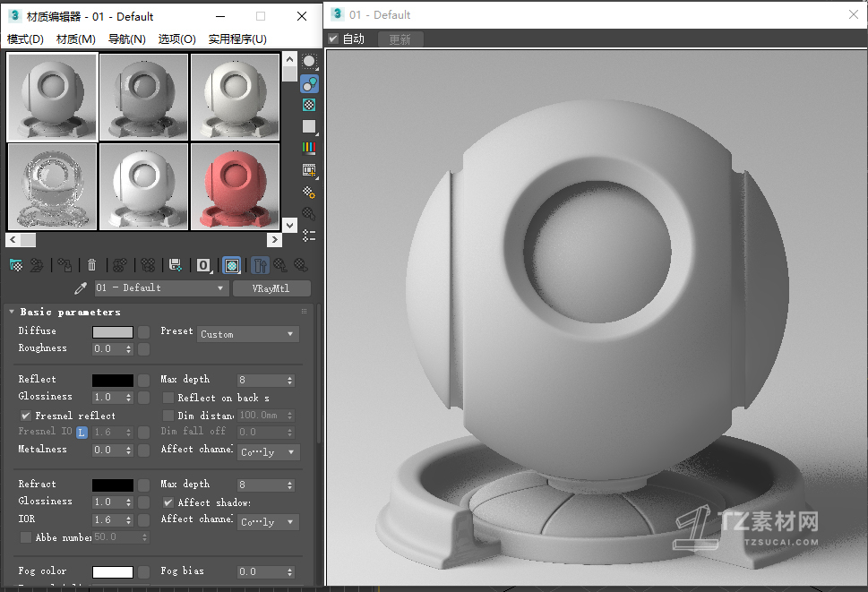This screenshot has width=868, height=592.
Task: Open the 实用程序(U) menu
Action: (237, 39)
